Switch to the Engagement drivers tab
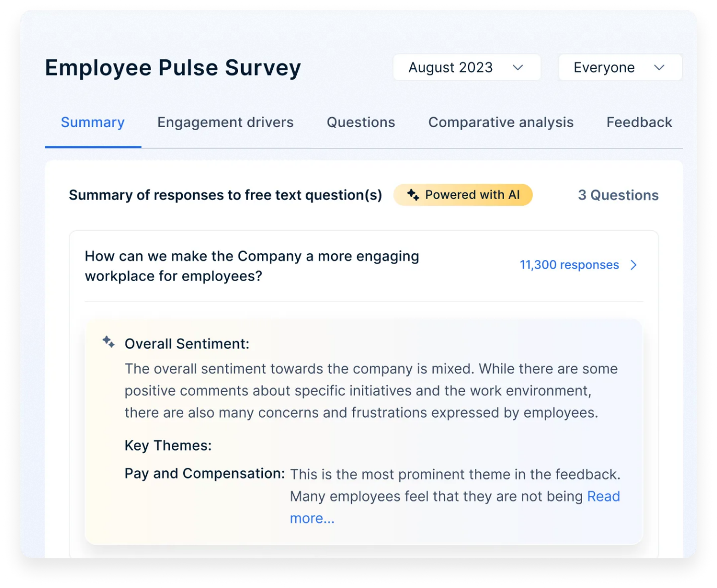The image size is (717, 588). click(x=225, y=122)
